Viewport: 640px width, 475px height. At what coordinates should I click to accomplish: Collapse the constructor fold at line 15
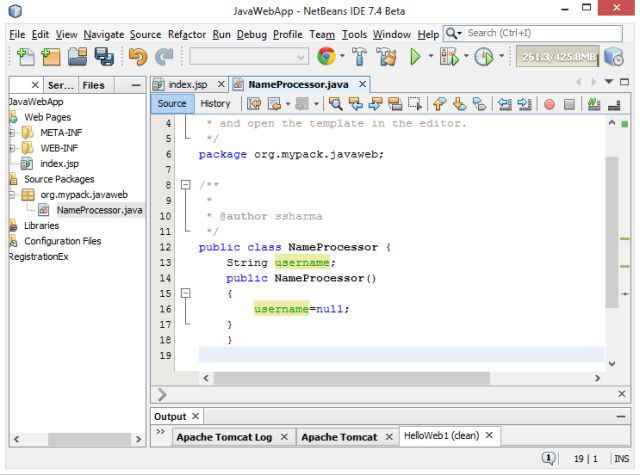tap(186, 293)
